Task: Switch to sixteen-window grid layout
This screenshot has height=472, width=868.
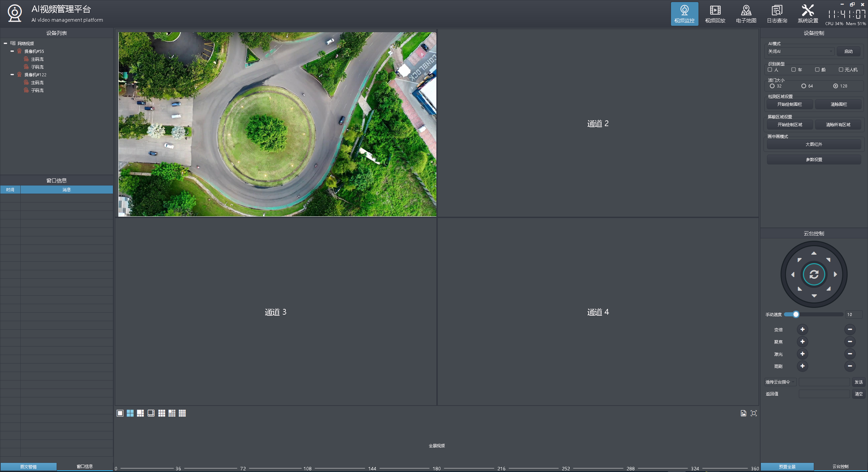Action: tap(182, 413)
